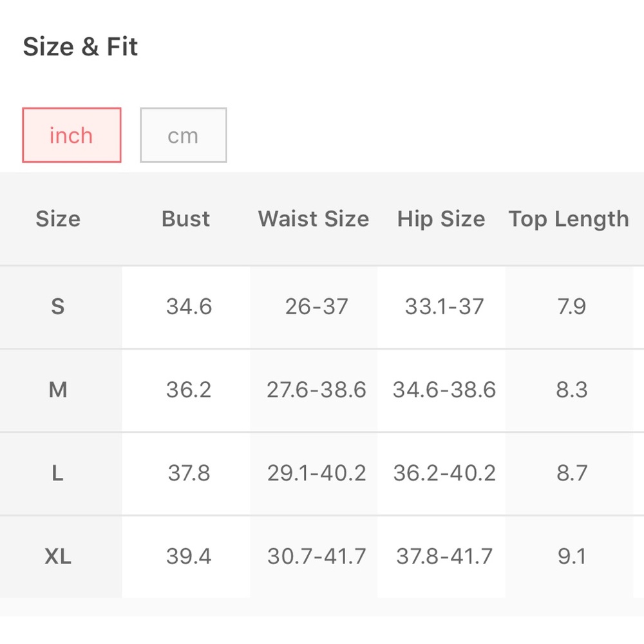This screenshot has height=644, width=644.
Task: Click top length value 8.7 for L
Action: [x=572, y=473]
